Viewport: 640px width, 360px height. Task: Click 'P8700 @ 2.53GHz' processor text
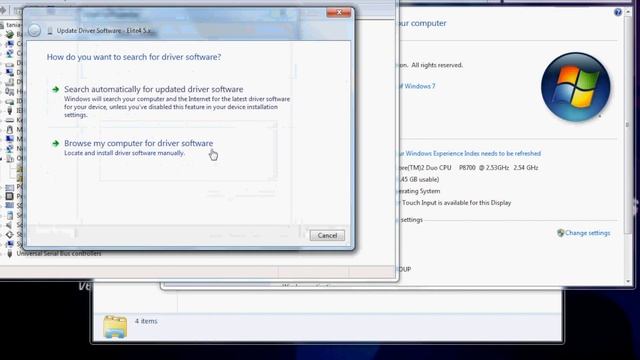[x=484, y=168]
